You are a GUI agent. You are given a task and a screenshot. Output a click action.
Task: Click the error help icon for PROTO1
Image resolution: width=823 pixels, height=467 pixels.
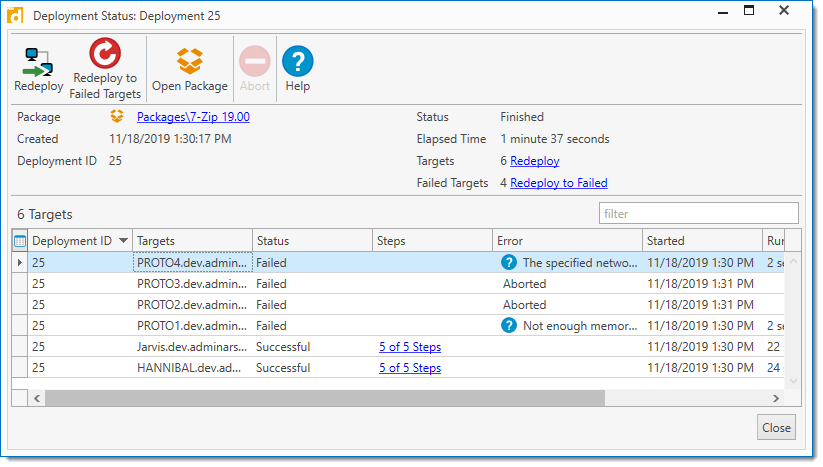click(509, 326)
